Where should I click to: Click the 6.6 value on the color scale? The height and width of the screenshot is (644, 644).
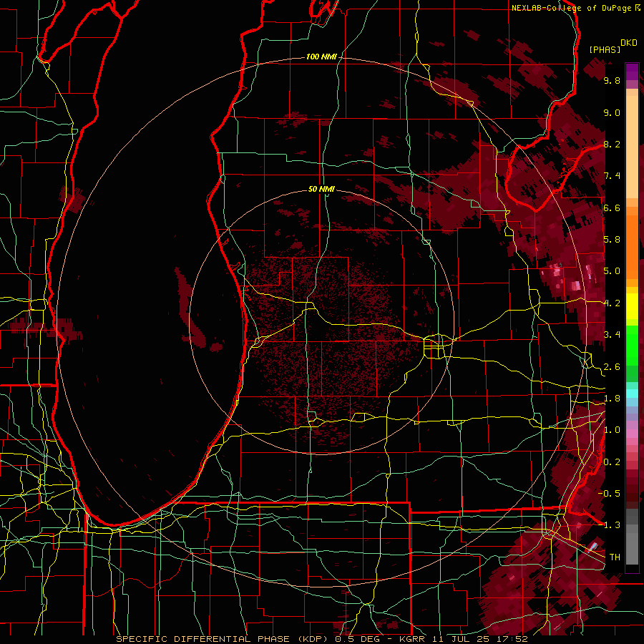pos(612,208)
